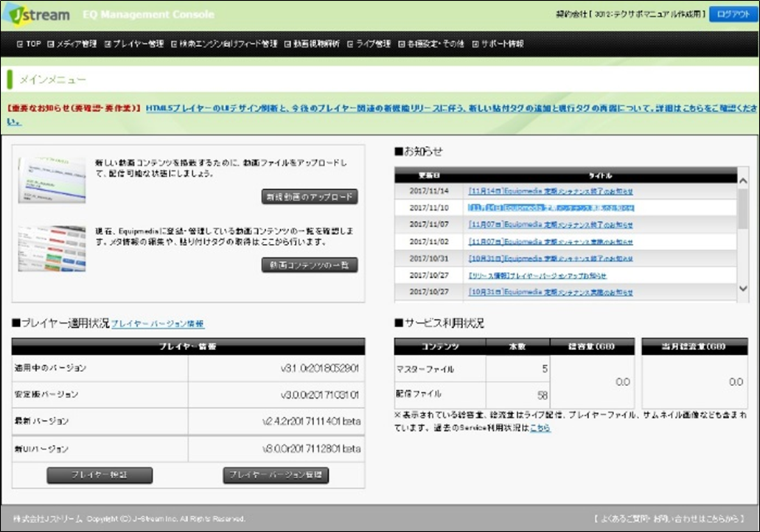This screenshot has height=532, width=760.
Task: Expand the ライブ管理 menu
Action: [369, 44]
